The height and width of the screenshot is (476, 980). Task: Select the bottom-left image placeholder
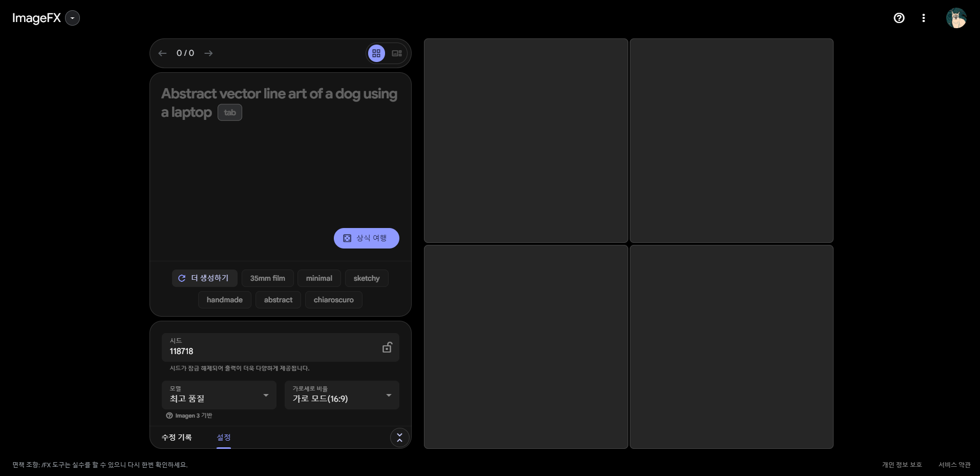pyautogui.click(x=526, y=347)
